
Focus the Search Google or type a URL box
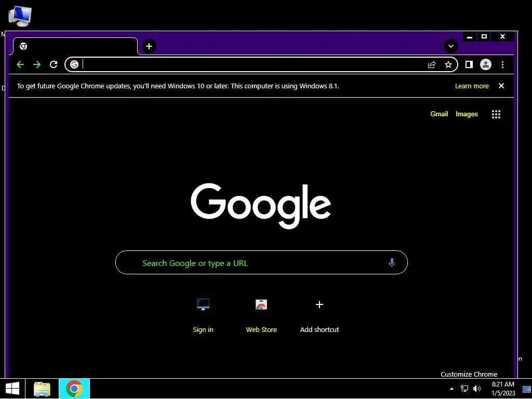261,262
